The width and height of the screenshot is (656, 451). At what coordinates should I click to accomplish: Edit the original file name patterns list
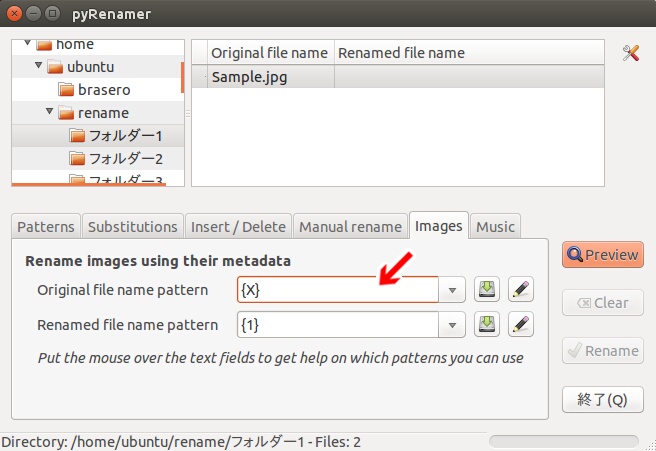520,289
